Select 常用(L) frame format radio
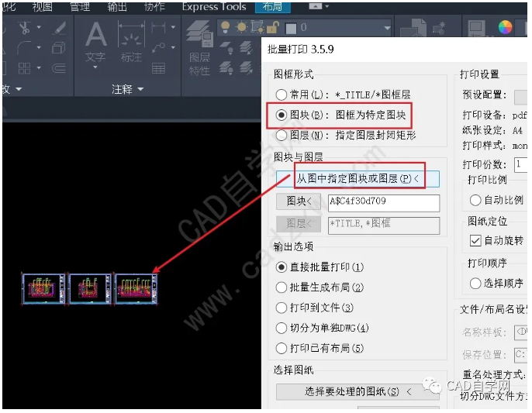This screenshot has width=532, height=413. (281, 95)
